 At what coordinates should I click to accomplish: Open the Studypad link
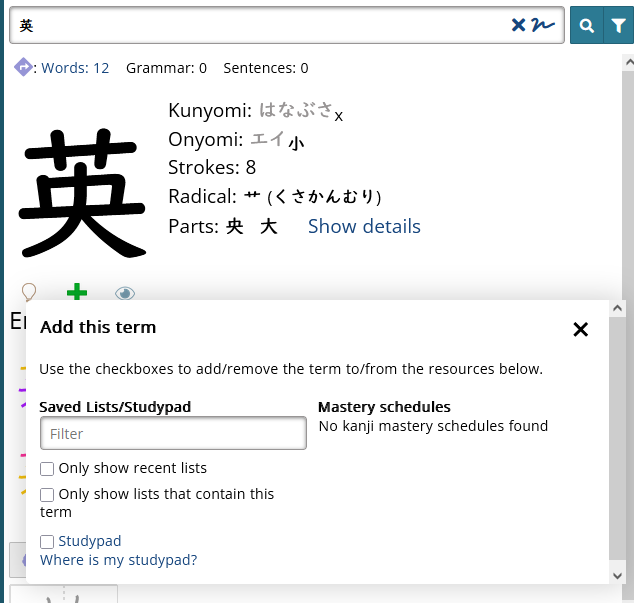90,541
